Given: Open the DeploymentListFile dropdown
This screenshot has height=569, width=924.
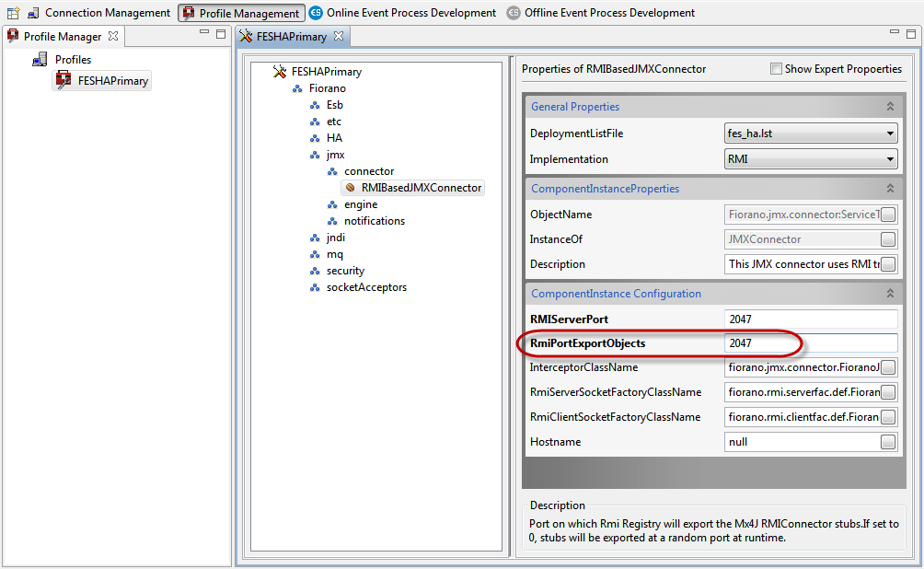Looking at the screenshot, I should (810, 134).
